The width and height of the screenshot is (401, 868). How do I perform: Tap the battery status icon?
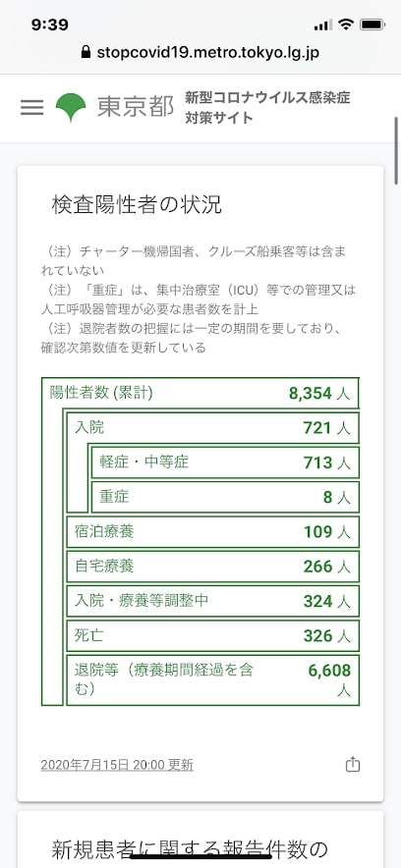point(372,25)
